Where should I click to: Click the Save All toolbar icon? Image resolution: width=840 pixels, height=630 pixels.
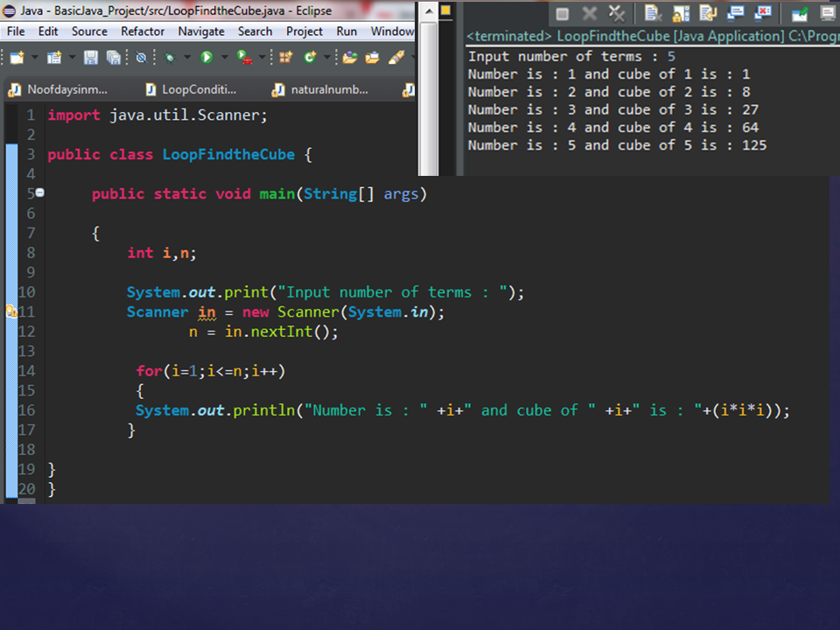[114, 57]
